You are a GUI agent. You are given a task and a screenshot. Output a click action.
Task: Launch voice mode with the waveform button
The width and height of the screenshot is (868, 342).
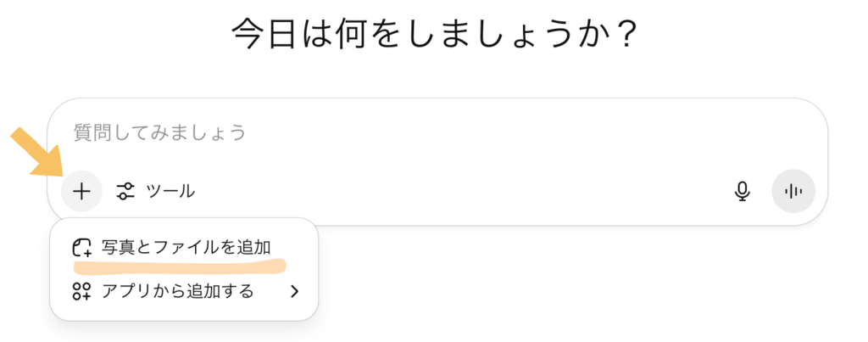[793, 191]
